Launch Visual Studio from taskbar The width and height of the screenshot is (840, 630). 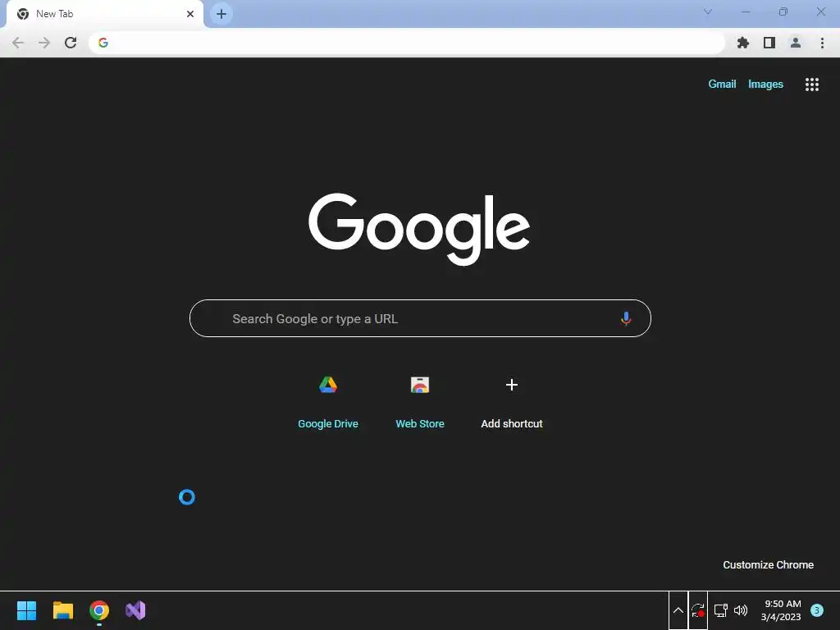point(135,610)
